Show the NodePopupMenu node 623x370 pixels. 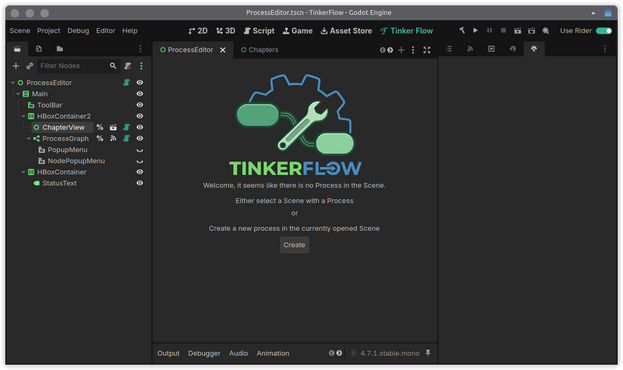140,161
